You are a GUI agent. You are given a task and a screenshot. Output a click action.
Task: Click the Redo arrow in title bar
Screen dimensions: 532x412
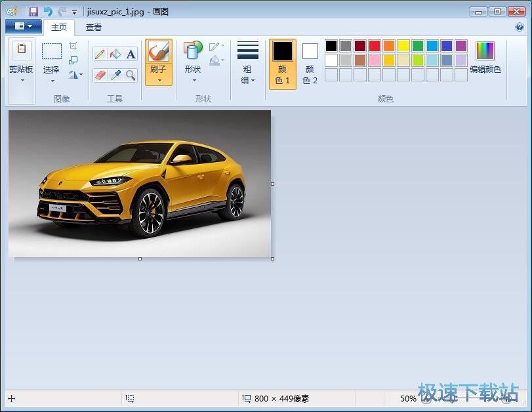tap(62, 12)
